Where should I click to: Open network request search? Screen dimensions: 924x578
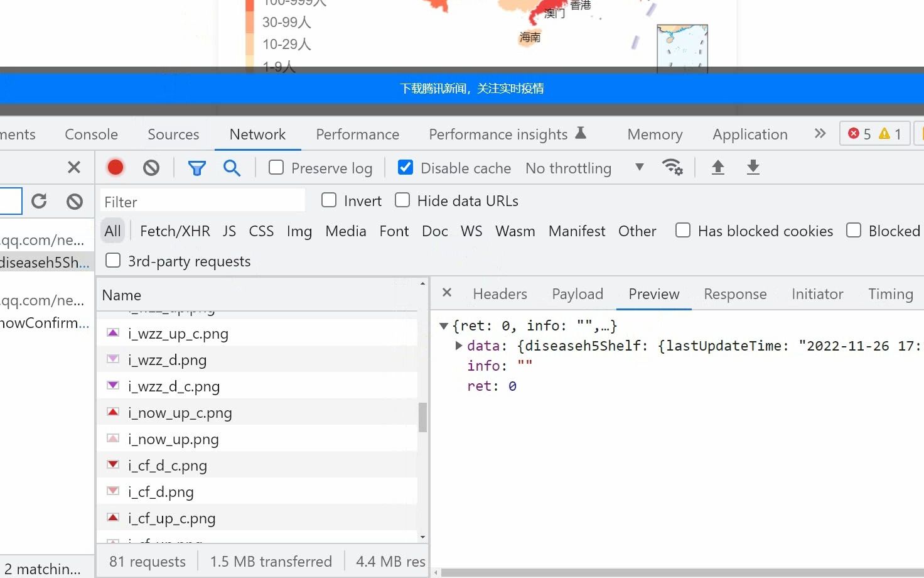tap(232, 168)
